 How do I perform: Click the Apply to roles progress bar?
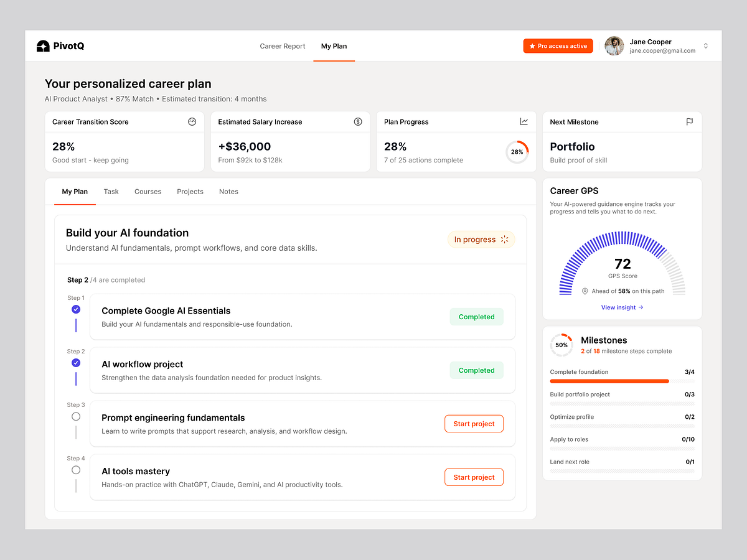click(x=622, y=448)
